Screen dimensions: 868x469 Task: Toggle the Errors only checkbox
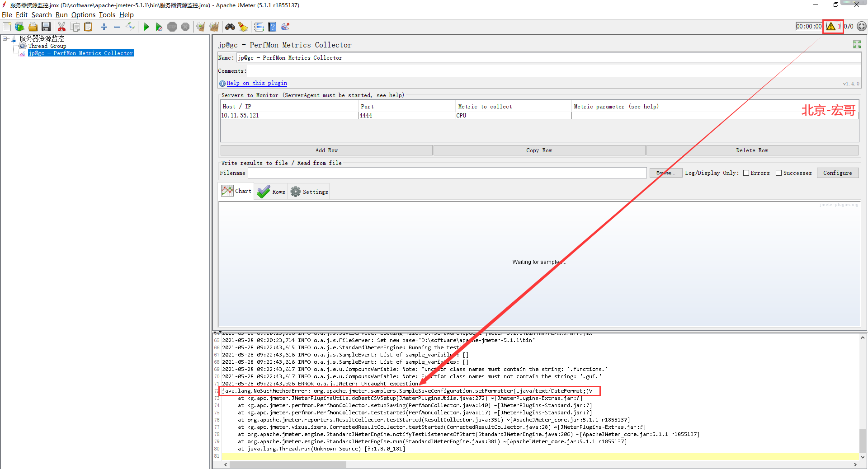coord(746,173)
